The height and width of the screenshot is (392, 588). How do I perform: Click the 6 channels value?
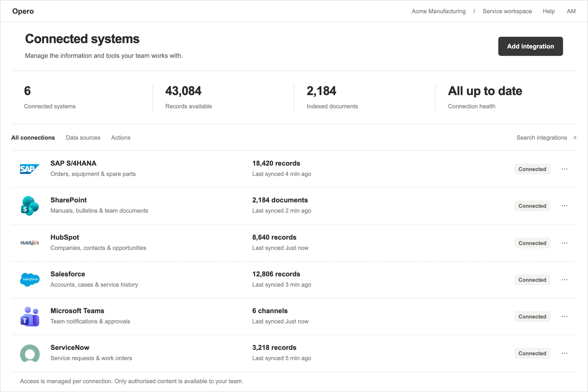click(270, 311)
